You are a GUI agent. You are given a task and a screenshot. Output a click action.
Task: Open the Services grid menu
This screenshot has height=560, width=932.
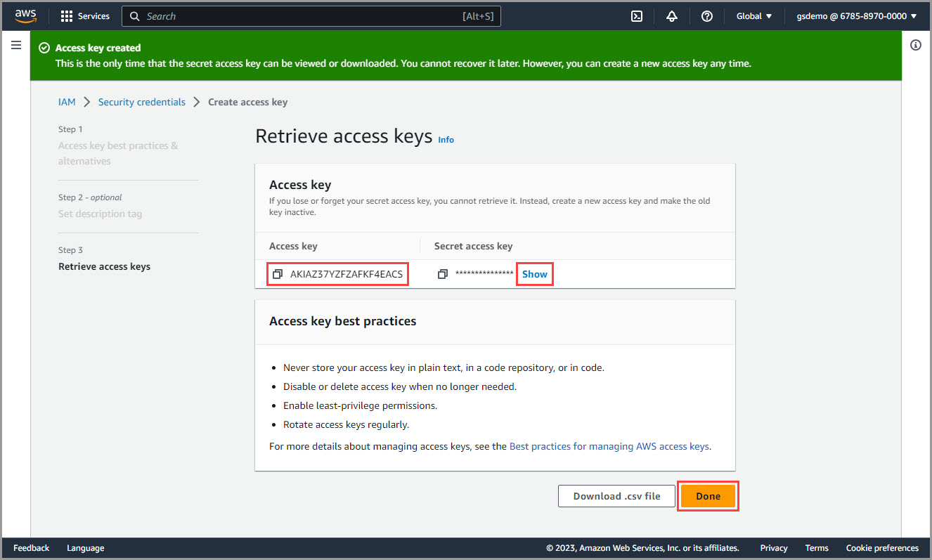point(85,16)
